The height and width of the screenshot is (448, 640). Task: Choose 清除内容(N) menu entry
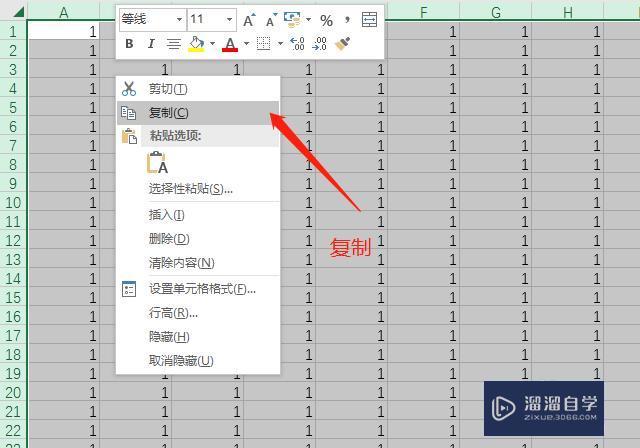tap(198, 263)
